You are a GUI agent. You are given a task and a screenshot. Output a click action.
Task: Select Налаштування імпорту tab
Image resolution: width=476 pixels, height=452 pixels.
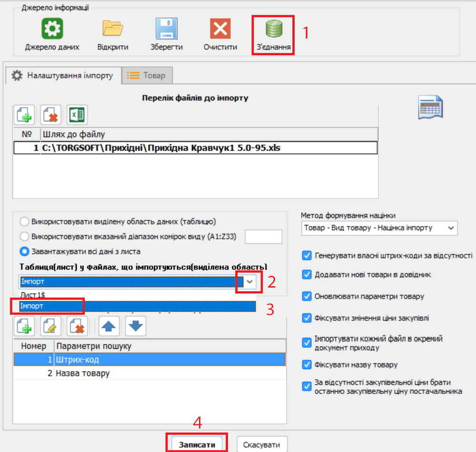click(x=63, y=76)
